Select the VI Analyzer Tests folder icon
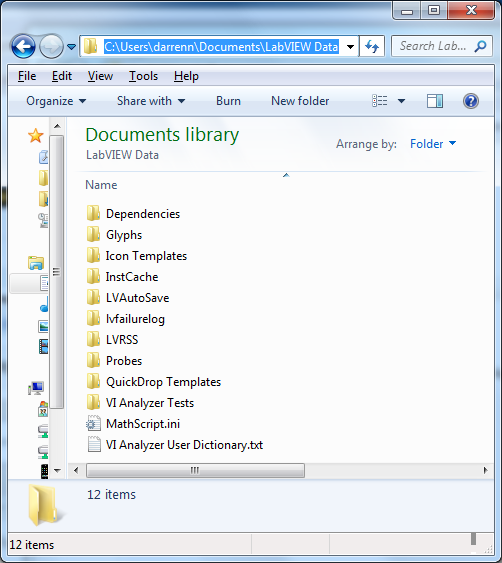The width and height of the screenshot is (502, 563). click(x=93, y=402)
